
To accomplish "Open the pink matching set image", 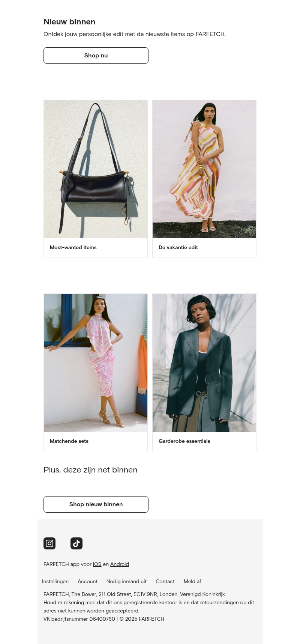I will (x=96, y=363).
